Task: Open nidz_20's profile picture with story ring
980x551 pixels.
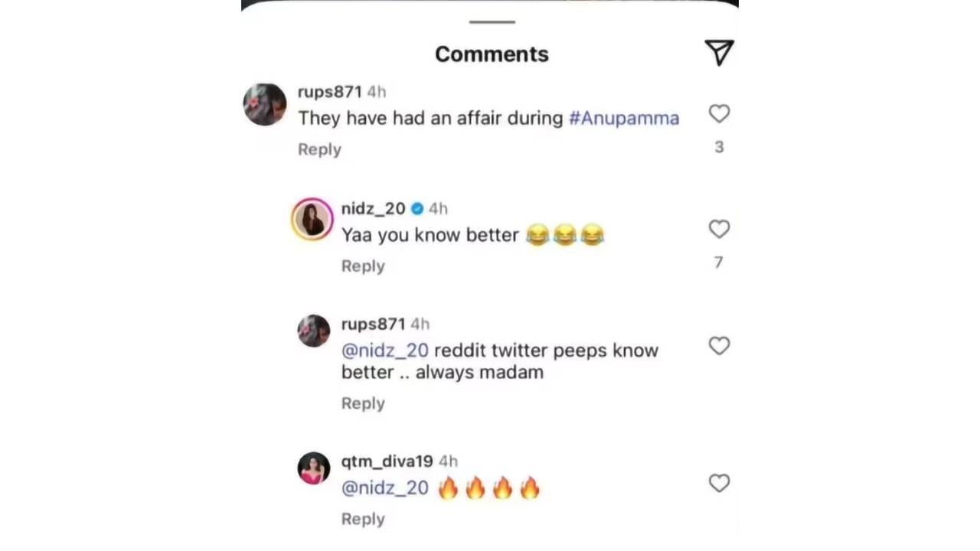Action: (312, 220)
